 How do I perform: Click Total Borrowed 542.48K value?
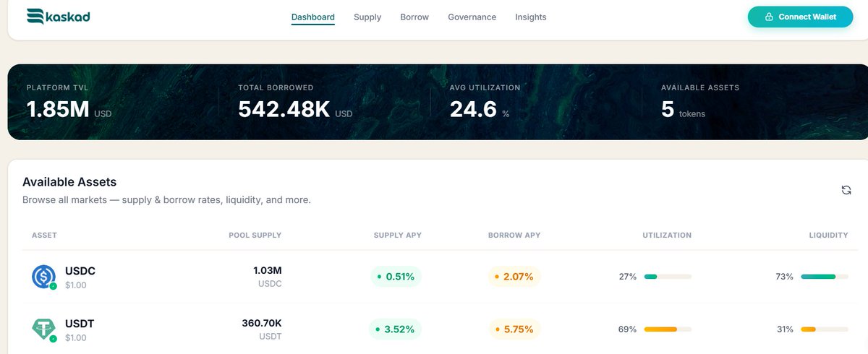[284, 109]
